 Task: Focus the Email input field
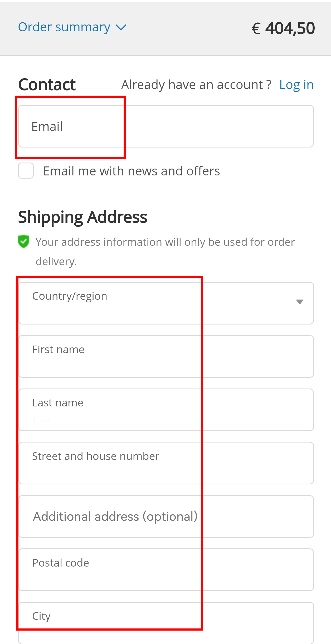[166, 126]
